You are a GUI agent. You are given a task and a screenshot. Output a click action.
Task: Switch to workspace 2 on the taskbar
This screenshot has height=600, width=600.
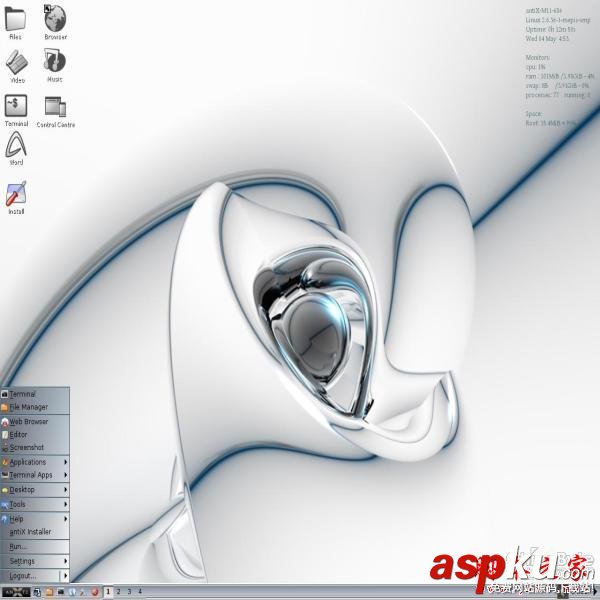118,592
